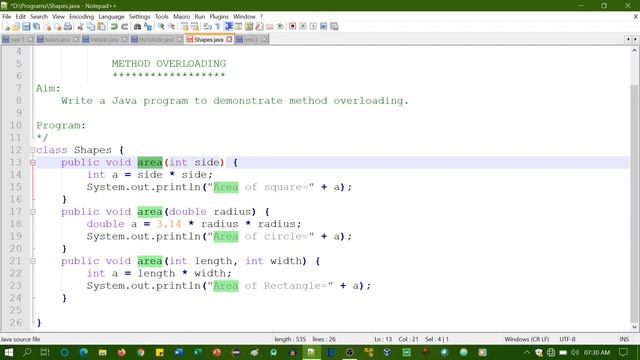Image resolution: width=640 pixels, height=360 pixels.
Task: Click the Zoom In toolbar icon
Action: tap(161, 27)
